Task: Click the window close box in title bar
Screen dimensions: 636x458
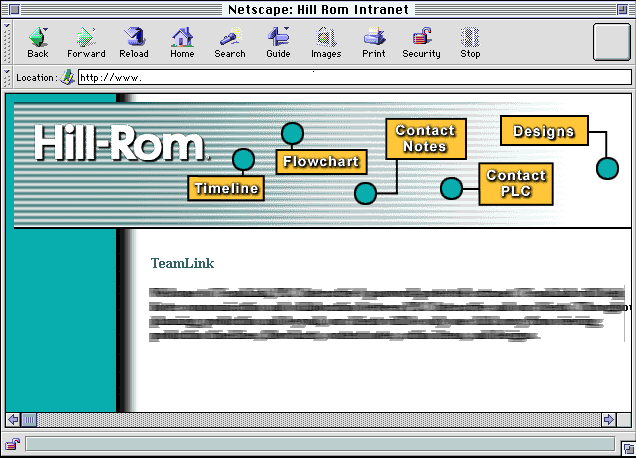Action: [x=14, y=9]
